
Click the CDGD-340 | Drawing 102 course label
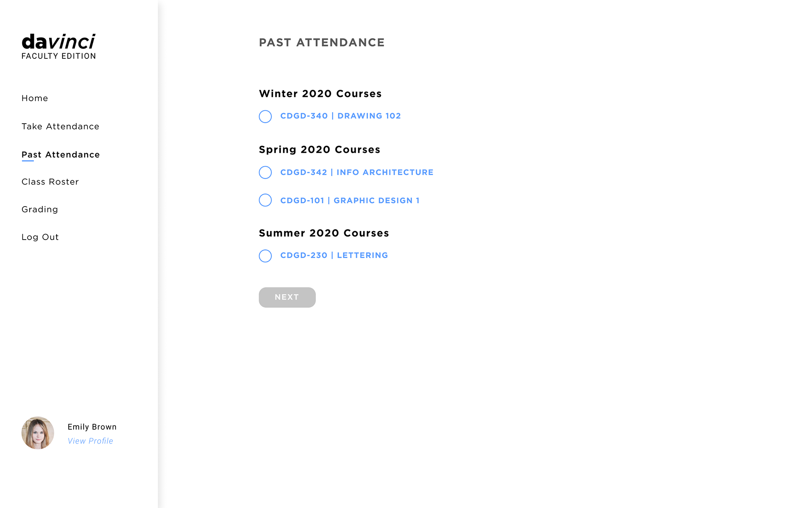point(340,116)
